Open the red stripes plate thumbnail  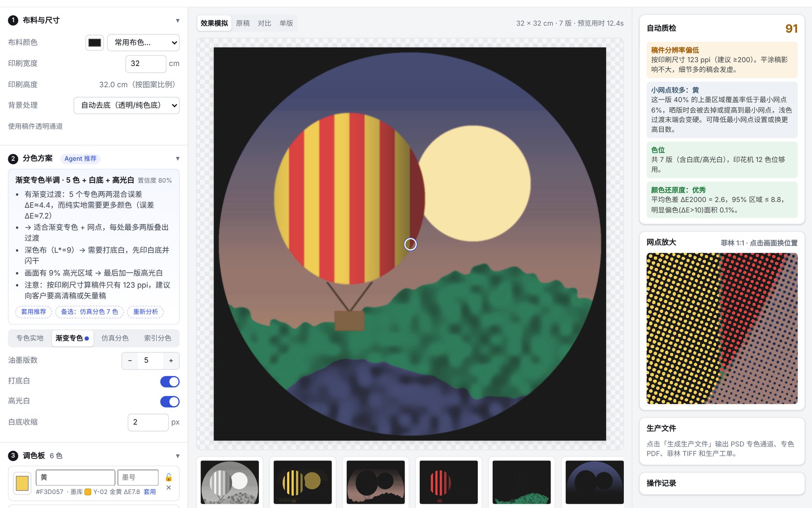coord(449,482)
